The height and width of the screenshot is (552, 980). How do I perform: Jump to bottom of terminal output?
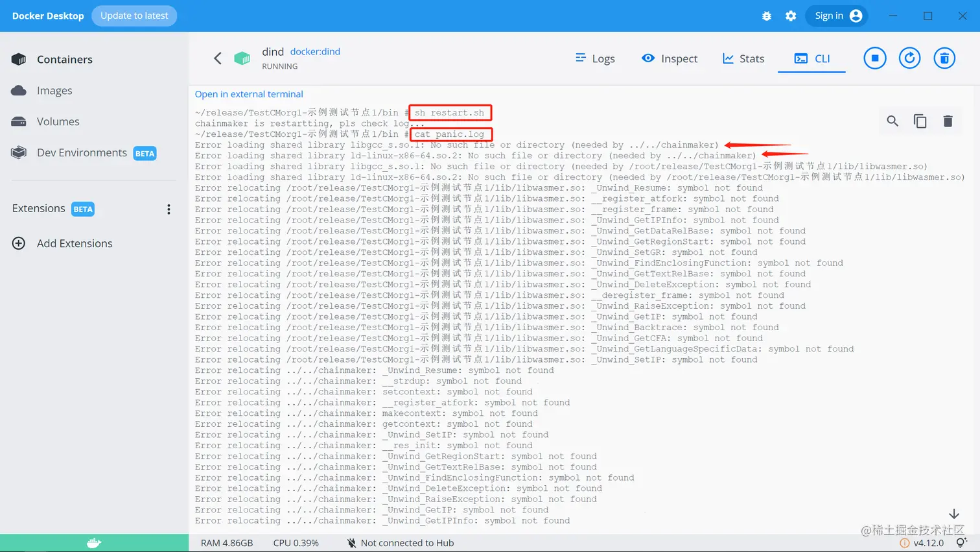[x=954, y=514]
